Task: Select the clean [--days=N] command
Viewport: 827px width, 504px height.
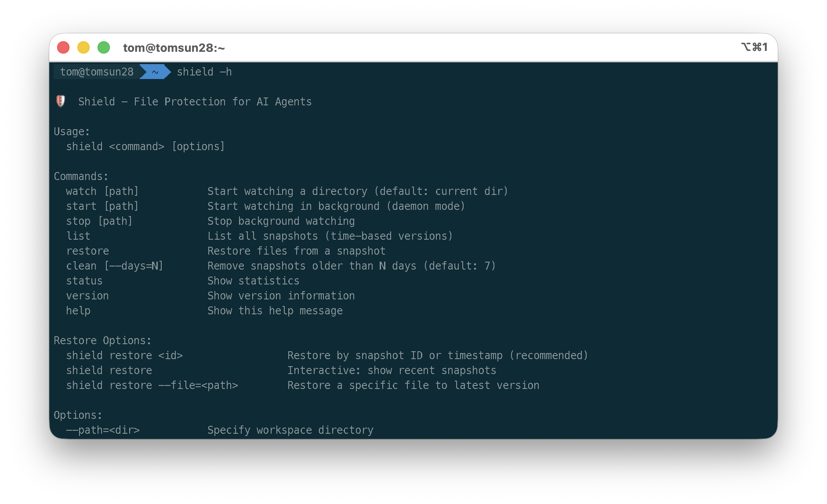Action: click(114, 266)
